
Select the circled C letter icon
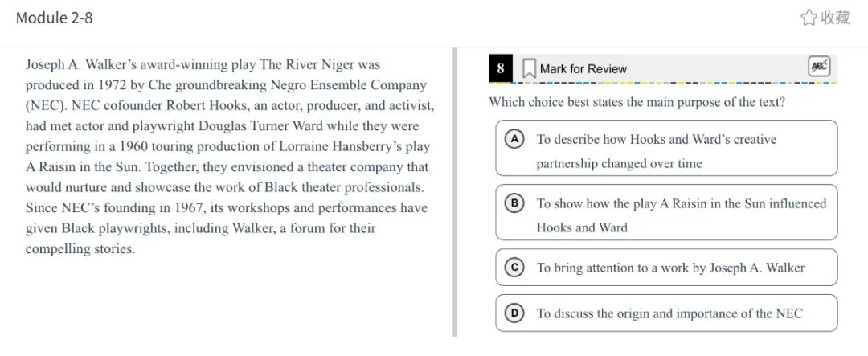tap(514, 268)
